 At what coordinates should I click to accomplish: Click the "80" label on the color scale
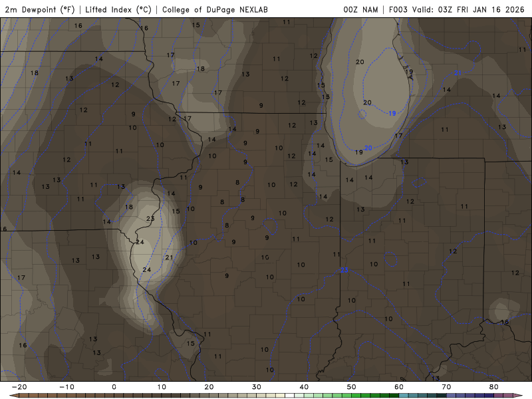494,387
